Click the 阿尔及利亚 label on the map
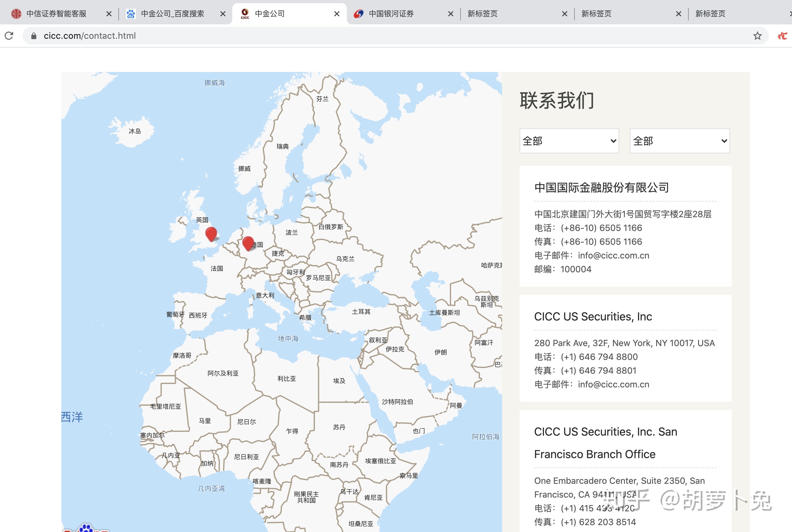 click(223, 373)
